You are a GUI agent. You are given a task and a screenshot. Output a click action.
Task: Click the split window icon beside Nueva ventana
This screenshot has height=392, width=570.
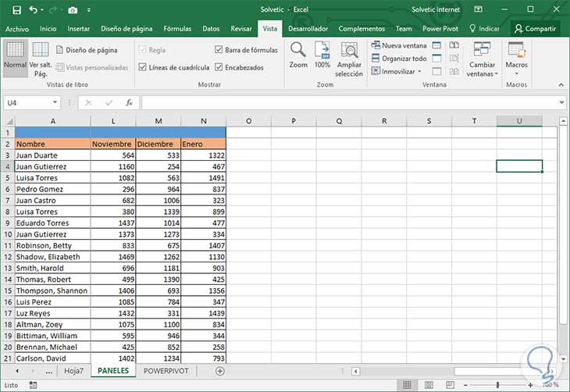click(436, 45)
